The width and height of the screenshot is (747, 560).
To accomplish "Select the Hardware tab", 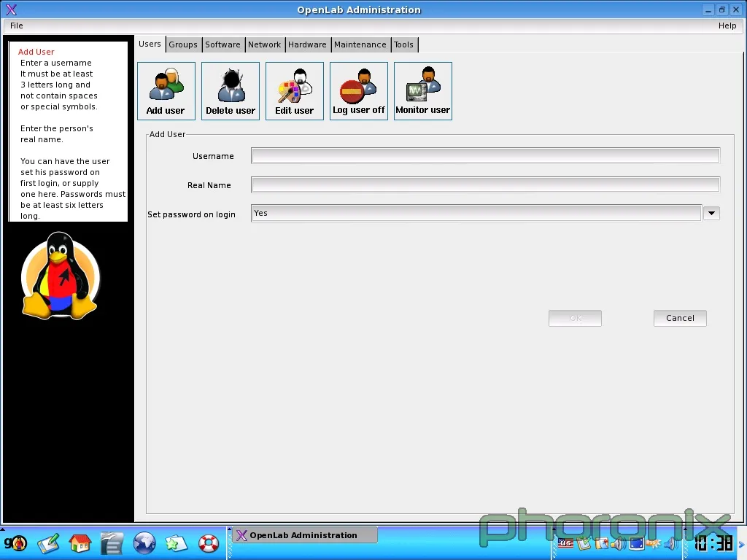I will coord(307,44).
